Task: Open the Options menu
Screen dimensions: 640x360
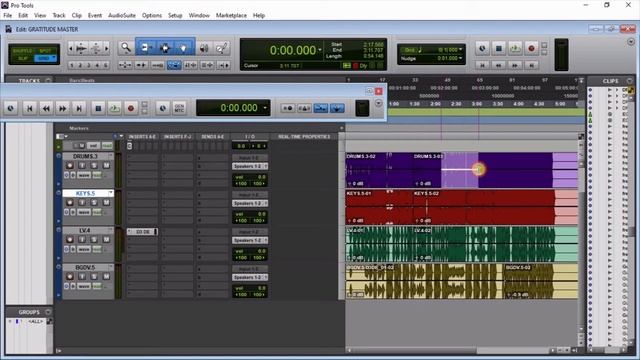Action: 152,16
